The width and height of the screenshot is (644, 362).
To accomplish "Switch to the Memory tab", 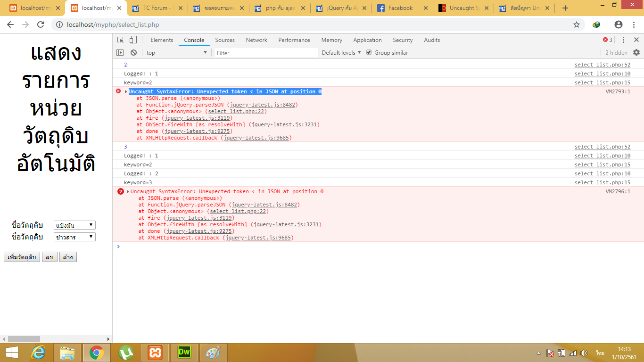I will coord(332,40).
